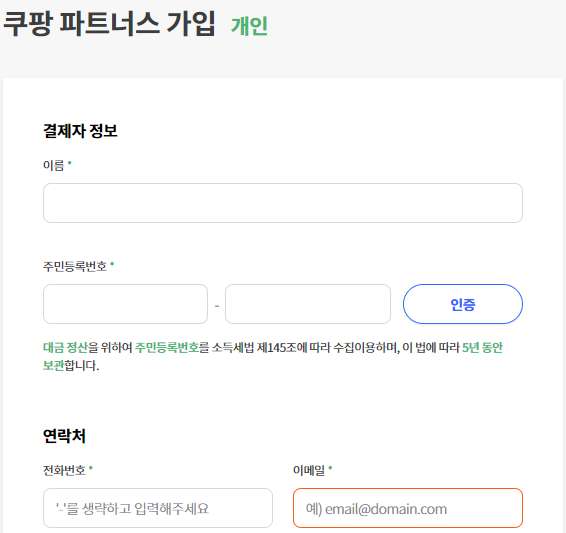Click the 결제자 정보 section heading

point(80,131)
